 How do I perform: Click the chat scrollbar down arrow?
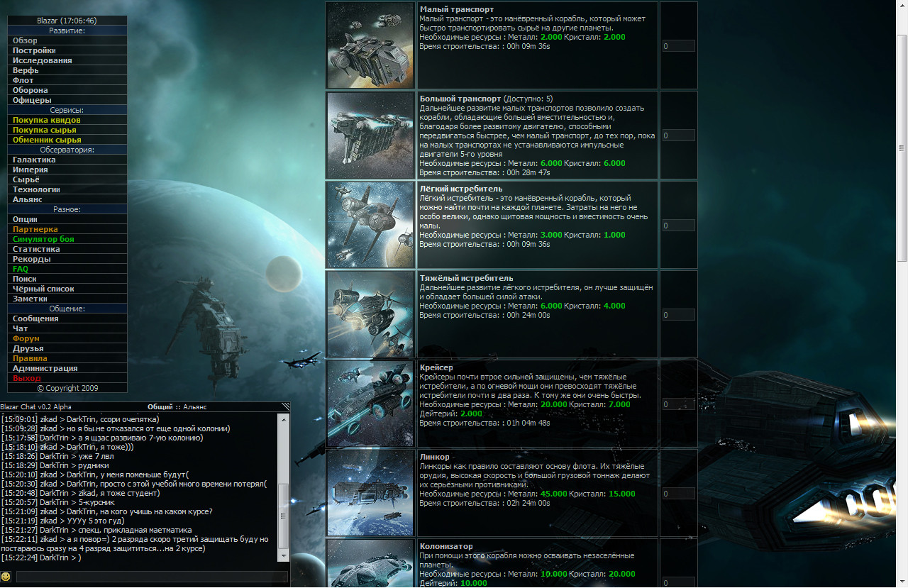point(284,558)
